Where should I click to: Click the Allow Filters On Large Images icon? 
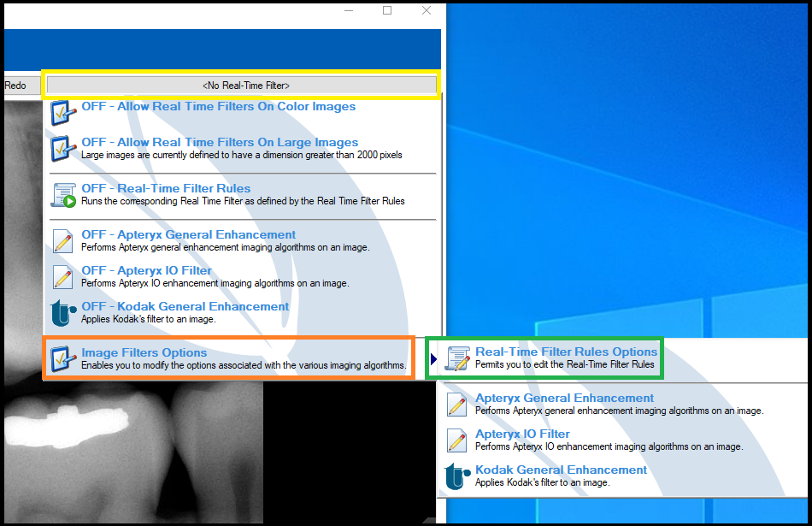pyautogui.click(x=63, y=148)
